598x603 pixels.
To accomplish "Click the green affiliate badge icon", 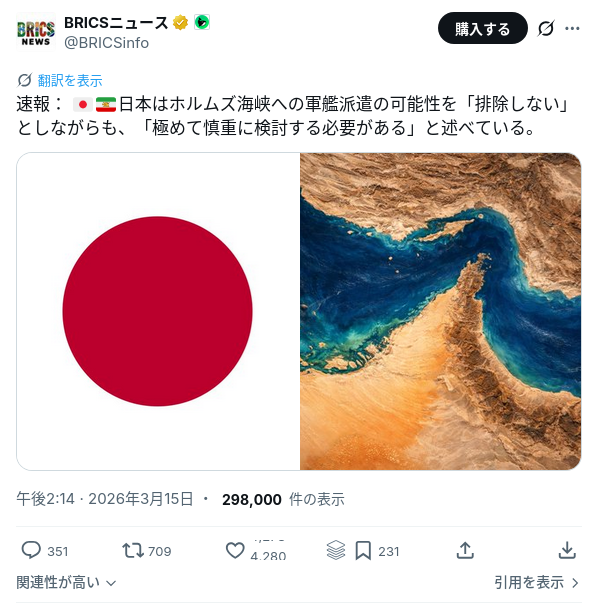I will pyautogui.click(x=202, y=22).
